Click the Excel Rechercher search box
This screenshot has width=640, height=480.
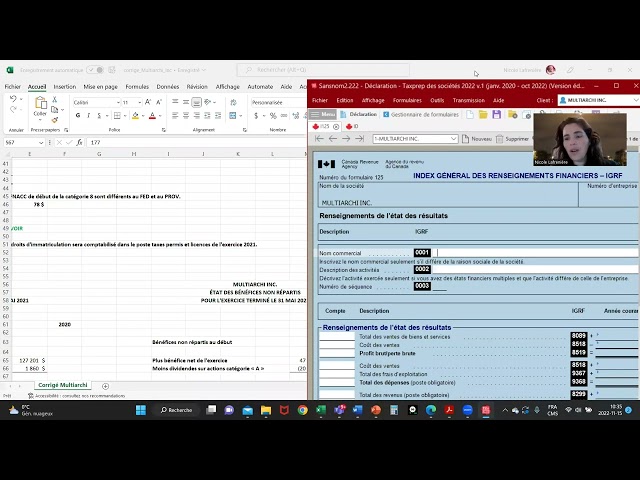pos(323,70)
